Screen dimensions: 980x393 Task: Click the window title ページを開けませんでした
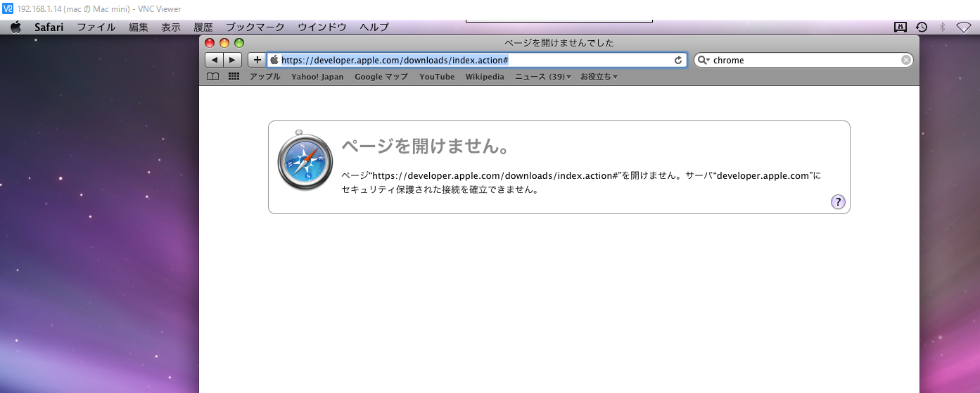pos(559,43)
